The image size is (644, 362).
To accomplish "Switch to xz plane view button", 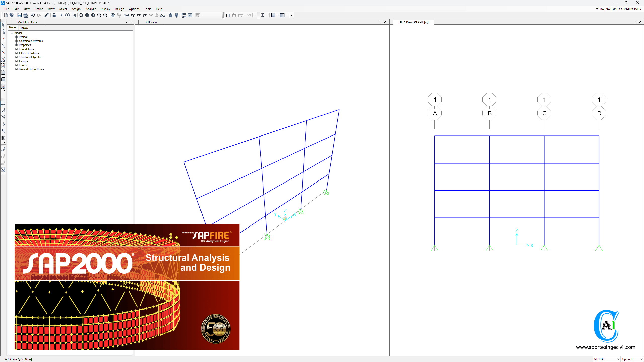I will point(139,15).
